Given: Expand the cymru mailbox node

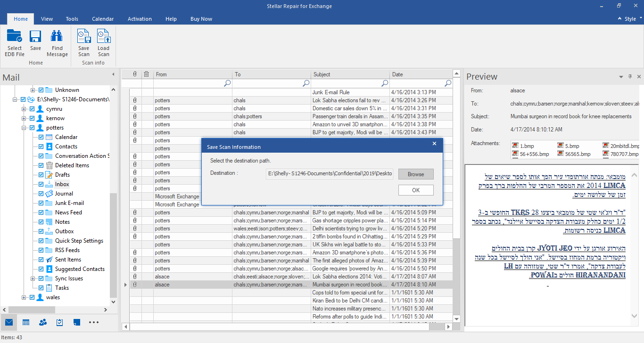Looking at the screenshot, I should point(24,109).
